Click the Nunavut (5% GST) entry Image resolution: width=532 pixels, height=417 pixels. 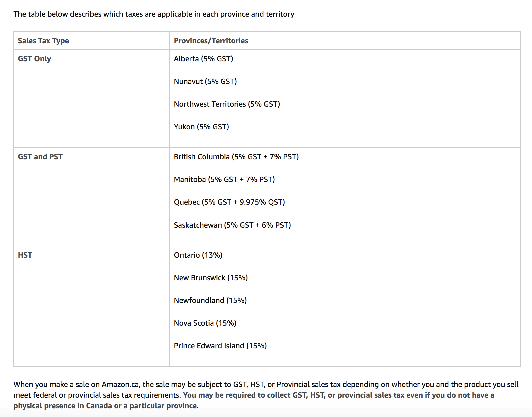pos(205,81)
